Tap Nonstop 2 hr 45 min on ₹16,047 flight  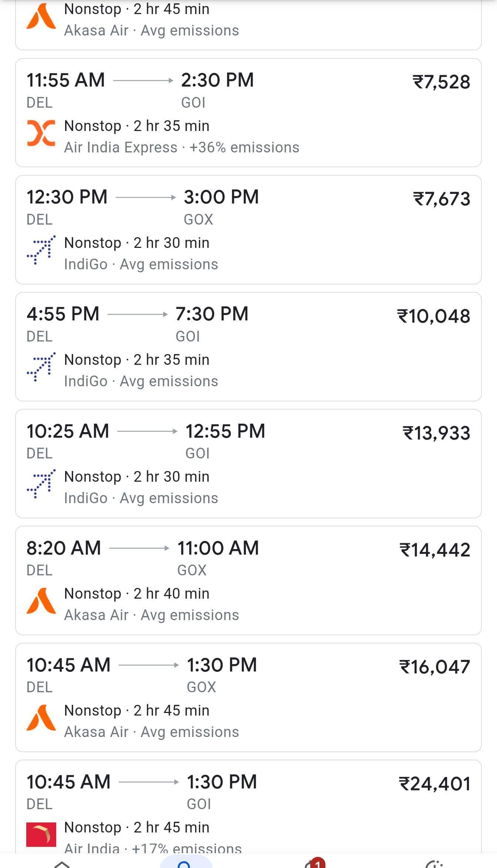coord(136,710)
